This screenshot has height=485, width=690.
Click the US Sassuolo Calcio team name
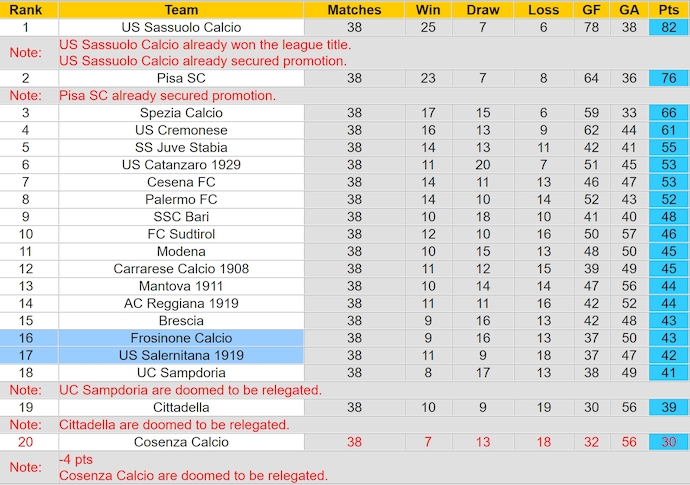click(181, 27)
